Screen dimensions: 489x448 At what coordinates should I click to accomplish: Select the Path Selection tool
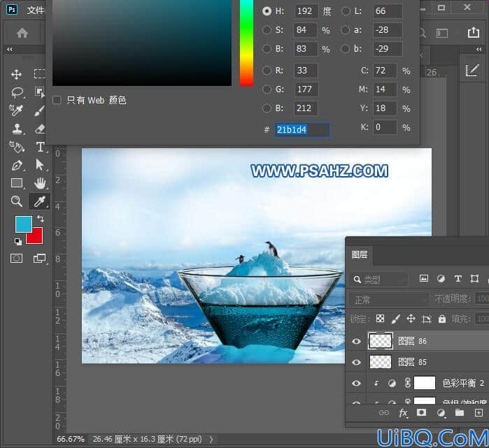click(40, 164)
